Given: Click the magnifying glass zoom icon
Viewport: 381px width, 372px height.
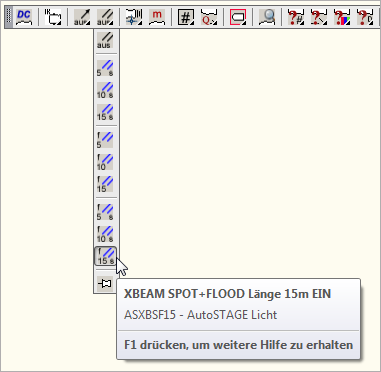Looking at the screenshot, I should point(267,17).
